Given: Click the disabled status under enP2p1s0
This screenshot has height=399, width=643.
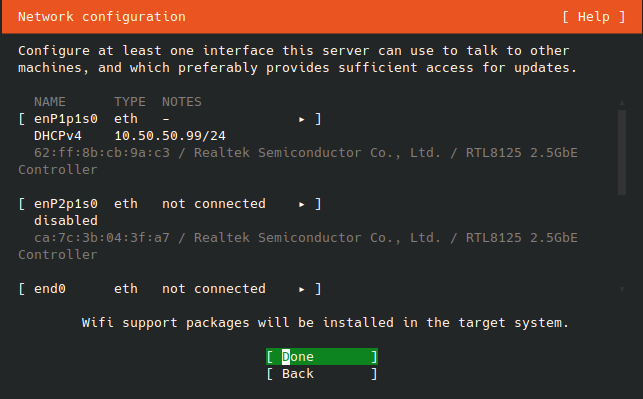Looking at the screenshot, I should click(66, 221).
